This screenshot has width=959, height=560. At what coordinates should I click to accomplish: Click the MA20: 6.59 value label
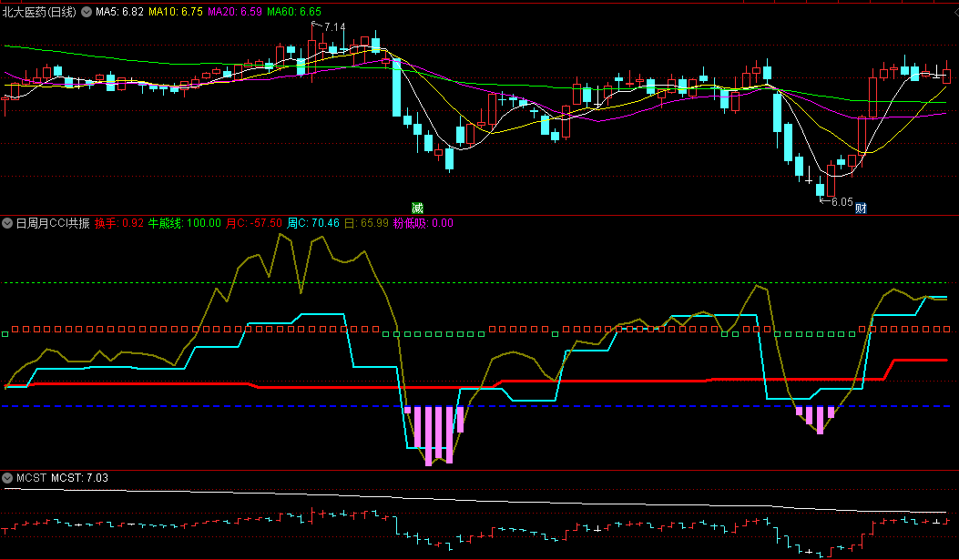pos(235,12)
